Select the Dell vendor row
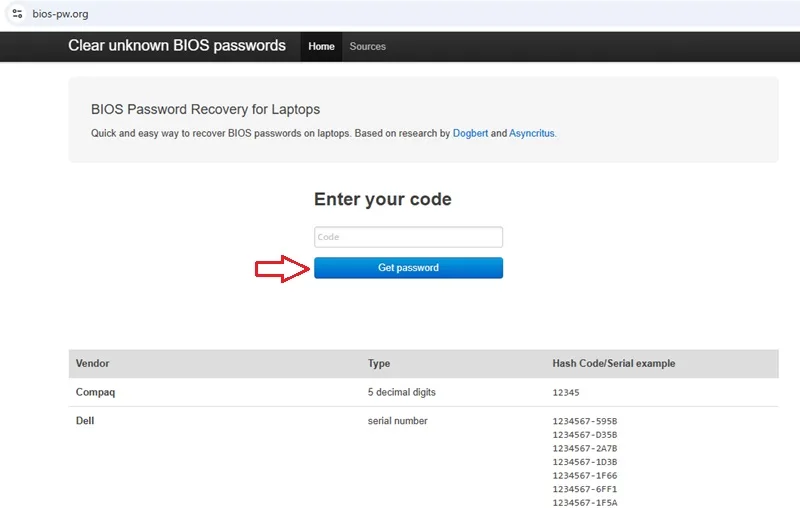 coord(423,458)
